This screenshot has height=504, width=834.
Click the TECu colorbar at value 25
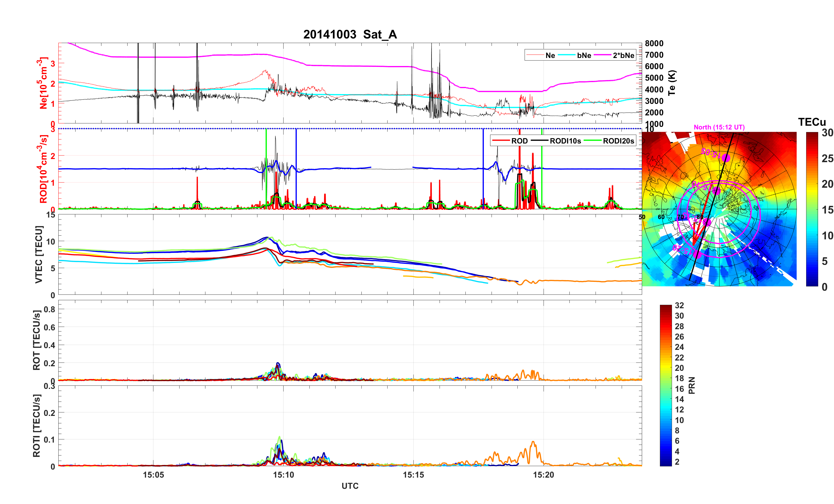tap(812, 158)
